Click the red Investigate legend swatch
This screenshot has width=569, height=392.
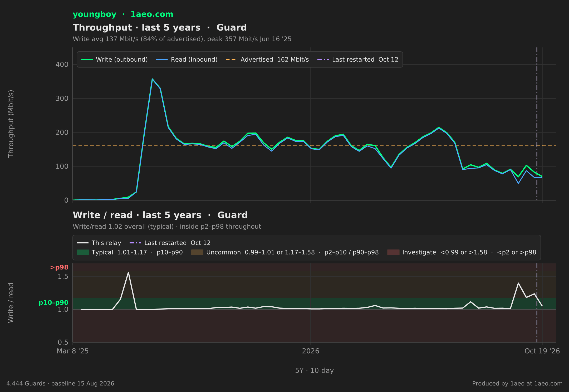pyautogui.click(x=393, y=252)
